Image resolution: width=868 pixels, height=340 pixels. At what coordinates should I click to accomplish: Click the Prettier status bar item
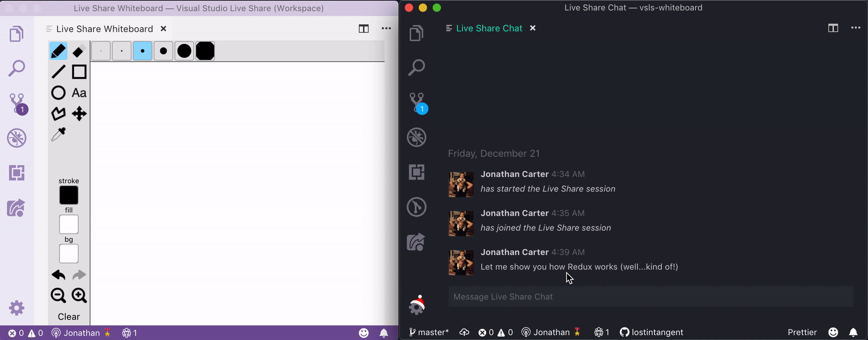(x=803, y=332)
